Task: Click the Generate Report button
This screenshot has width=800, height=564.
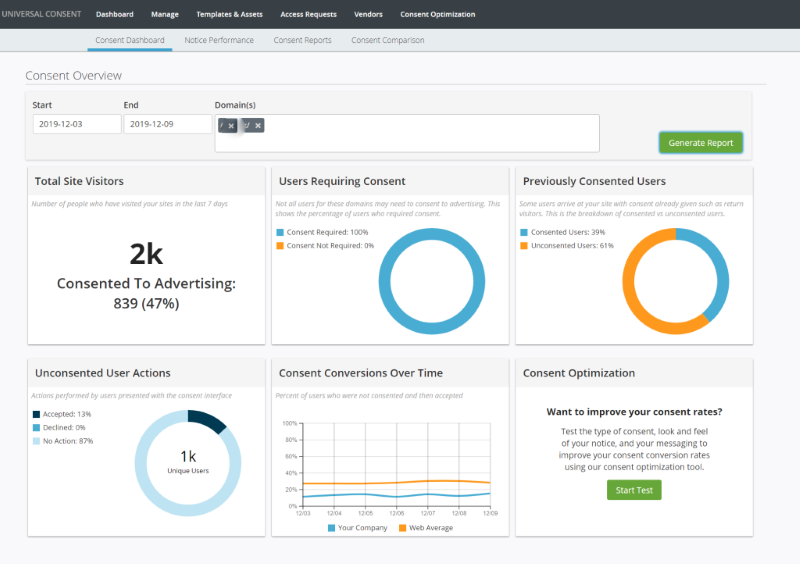Action: [x=700, y=143]
